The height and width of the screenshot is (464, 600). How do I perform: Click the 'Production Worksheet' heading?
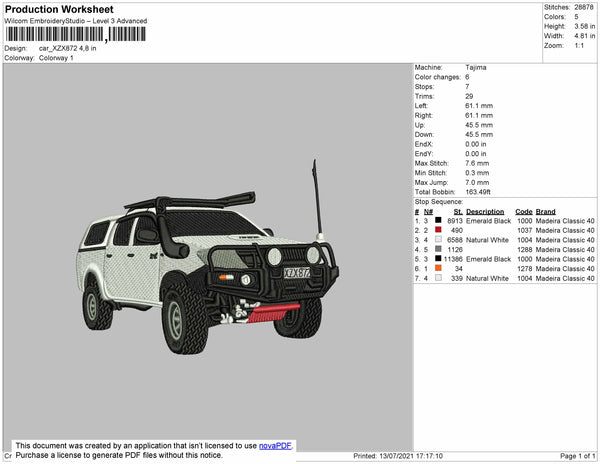pyautogui.click(x=59, y=9)
